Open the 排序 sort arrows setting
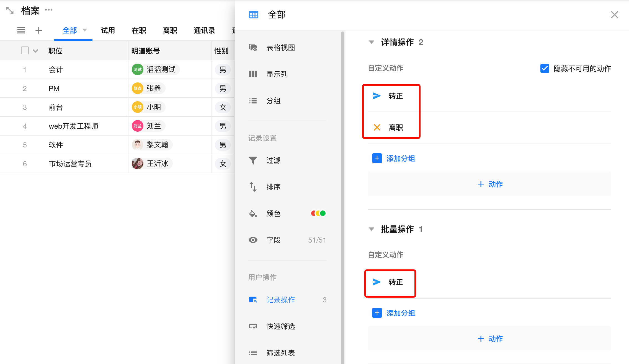Viewport: 629px width, 364px height. (x=287, y=187)
